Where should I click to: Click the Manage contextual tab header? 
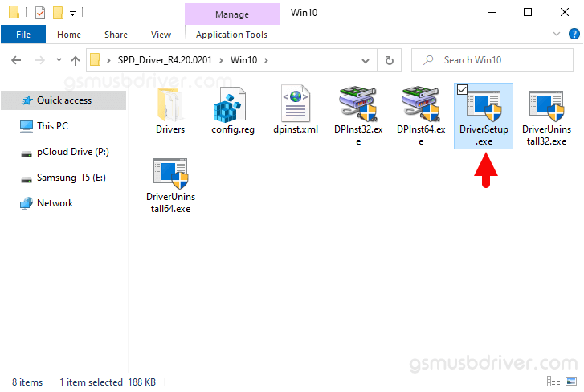click(232, 14)
